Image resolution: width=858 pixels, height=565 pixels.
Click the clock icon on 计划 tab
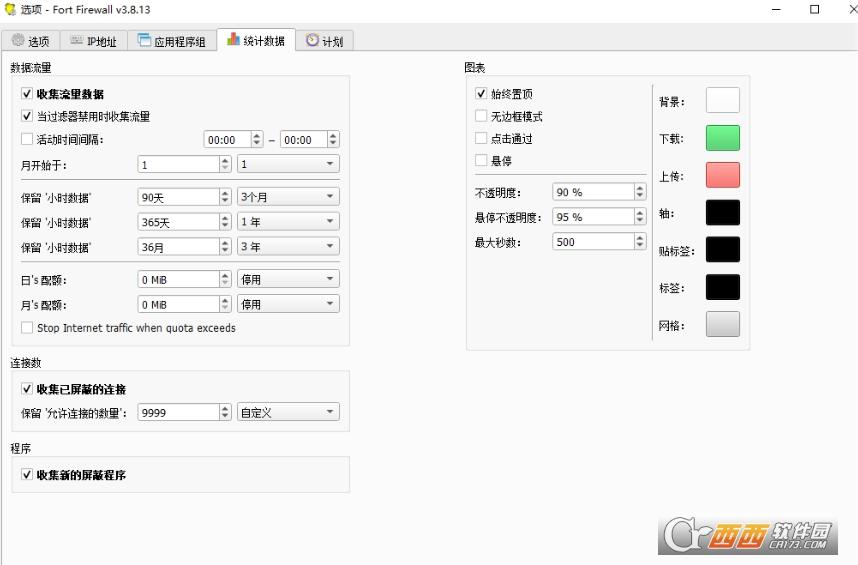coord(312,40)
